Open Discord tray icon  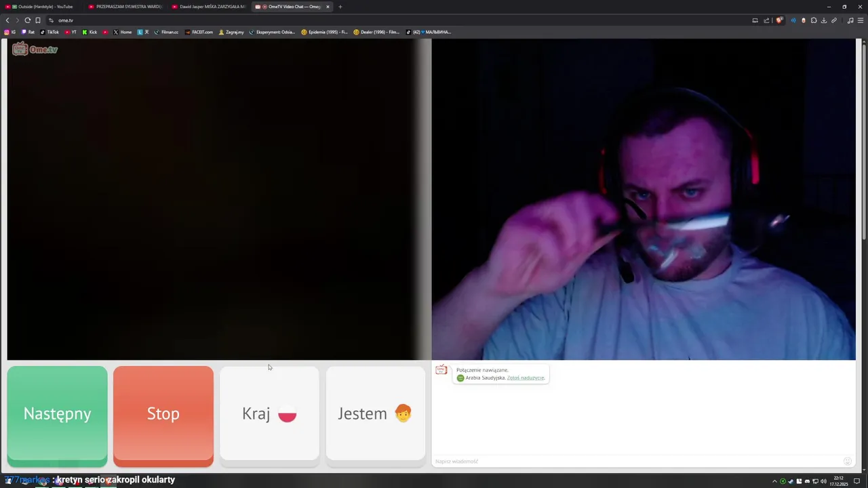[x=807, y=481]
